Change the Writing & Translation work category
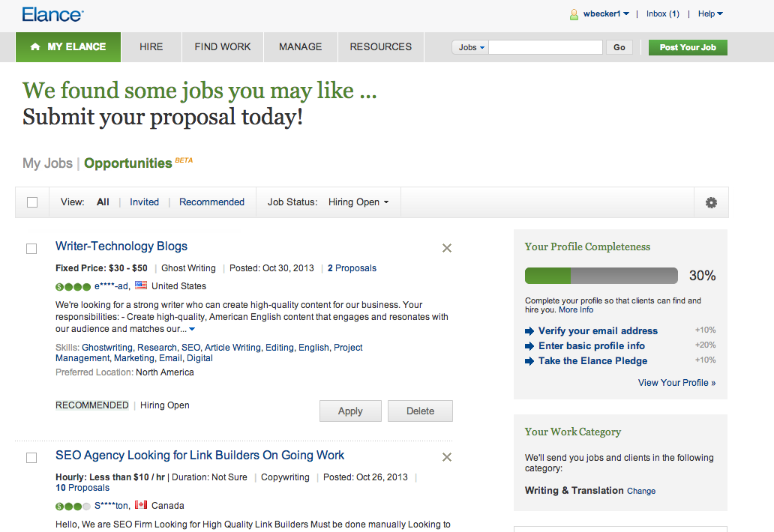774x532 pixels. click(641, 491)
